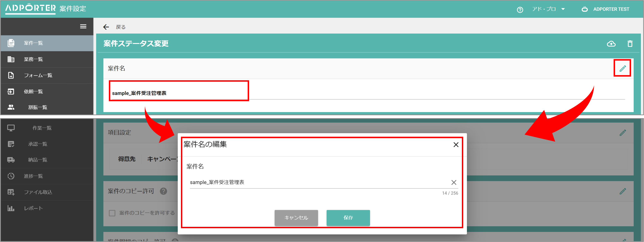The height and width of the screenshot is (242, 644).
Task: Open 作業一覧 in the sidebar
Action: tap(47, 128)
